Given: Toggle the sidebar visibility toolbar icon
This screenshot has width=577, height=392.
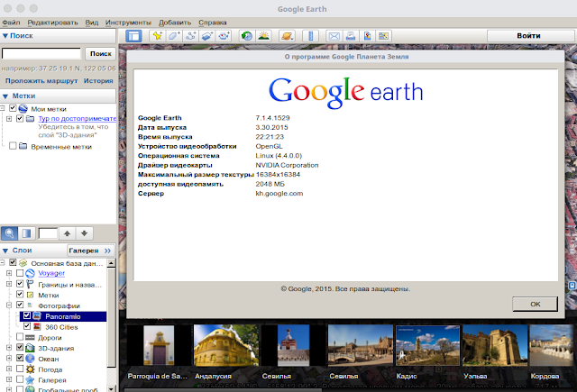Looking at the screenshot, I should [x=133, y=36].
